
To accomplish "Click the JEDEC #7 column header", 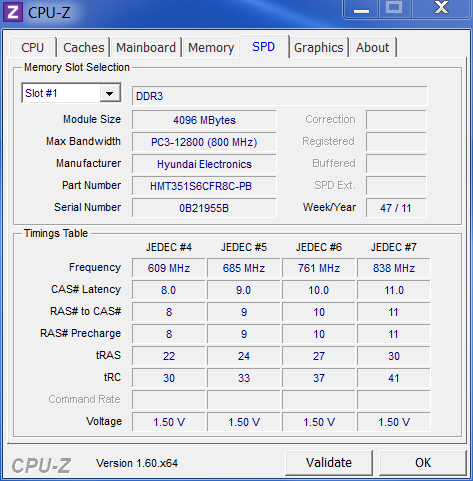I will (x=394, y=247).
